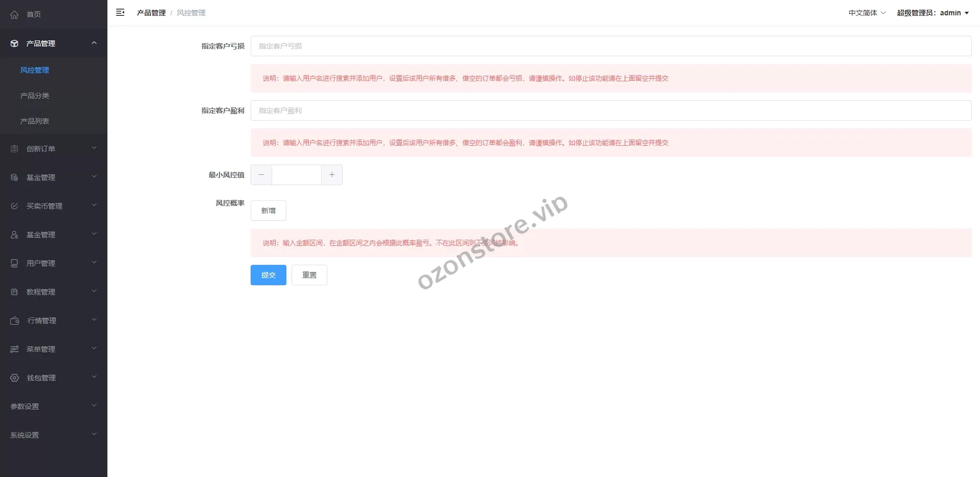Click the sidebar collapse hamburger icon
The image size is (980, 477).
120,13
